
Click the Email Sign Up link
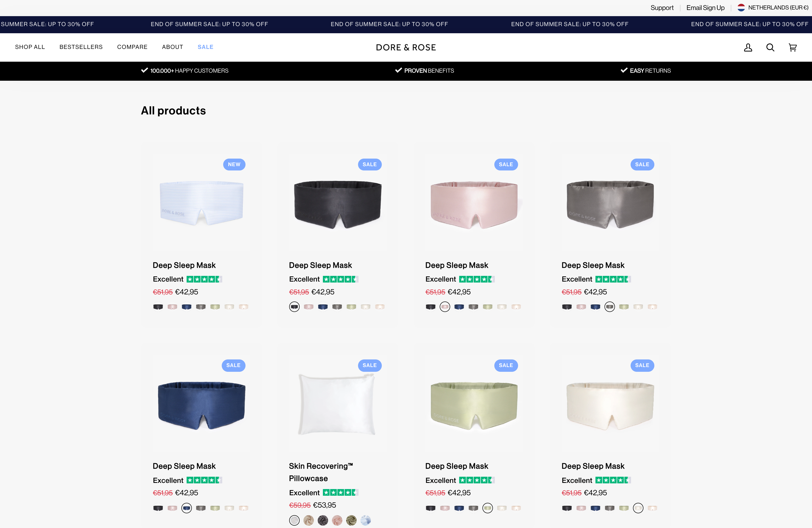coord(705,8)
